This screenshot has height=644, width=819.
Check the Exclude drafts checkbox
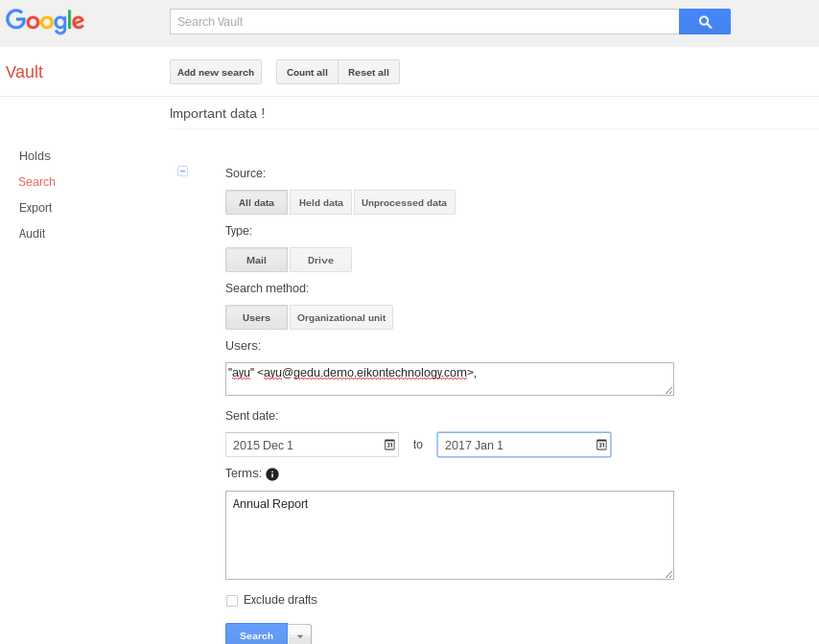(232, 601)
